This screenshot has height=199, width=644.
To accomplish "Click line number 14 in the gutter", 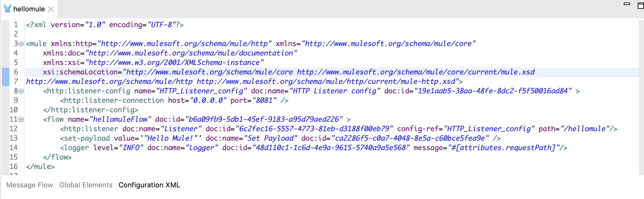I will (x=14, y=148).
